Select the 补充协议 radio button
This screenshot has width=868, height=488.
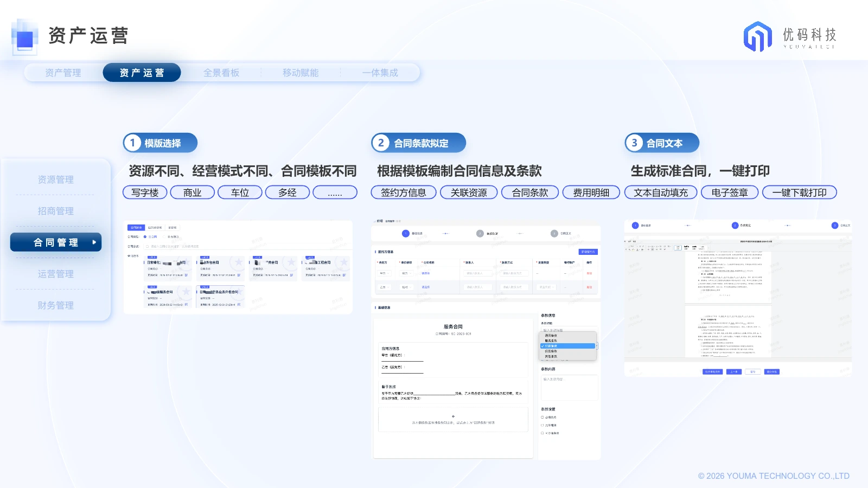(164, 236)
